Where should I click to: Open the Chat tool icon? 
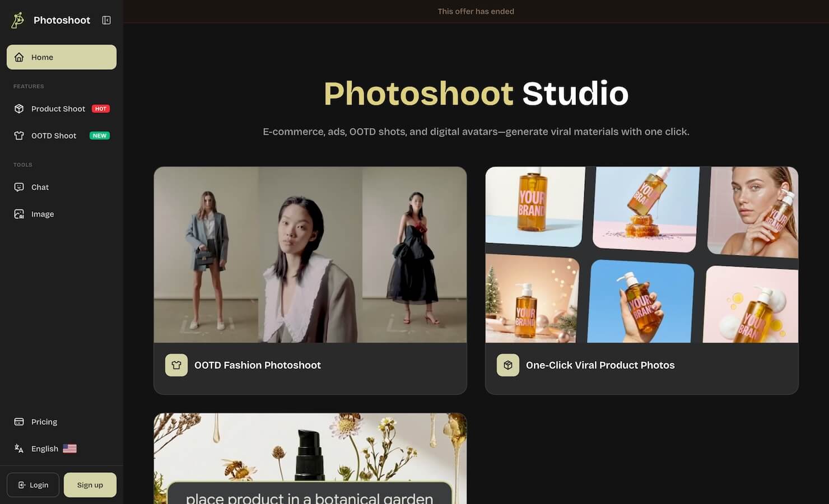19,187
